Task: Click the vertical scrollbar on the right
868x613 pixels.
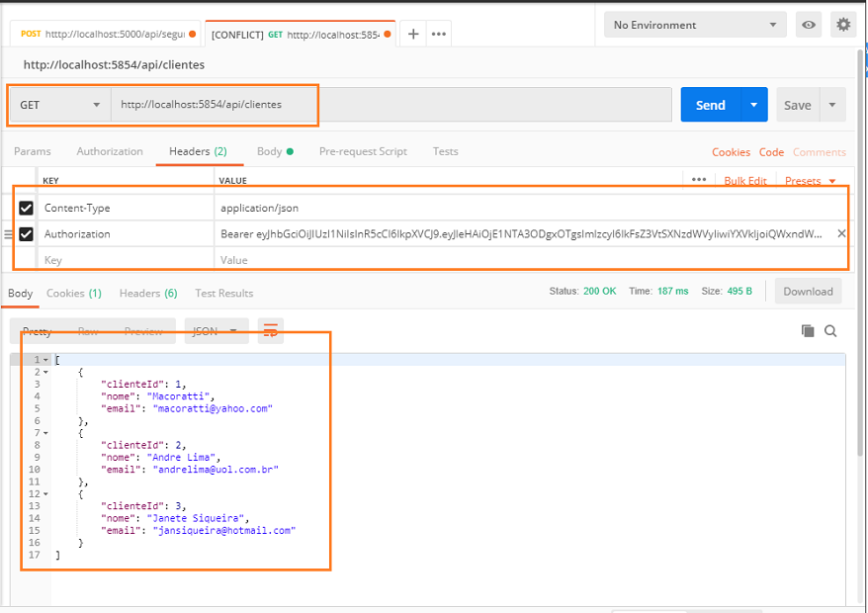Action: pos(861,252)
